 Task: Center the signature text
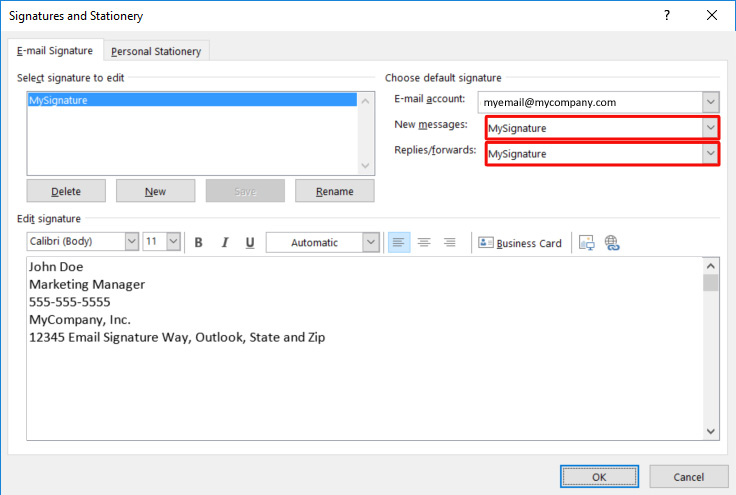pyautogui.click(x=424, y=243)
